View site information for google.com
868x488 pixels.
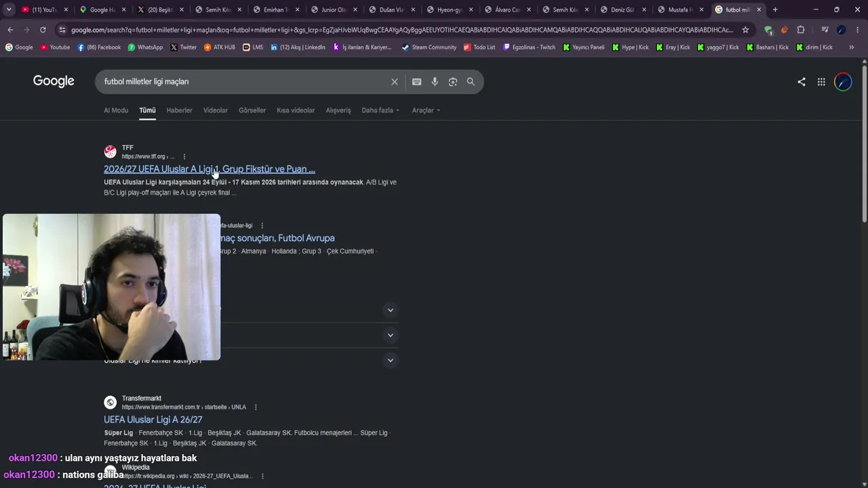pyautogui.click(x=62, y=30)
